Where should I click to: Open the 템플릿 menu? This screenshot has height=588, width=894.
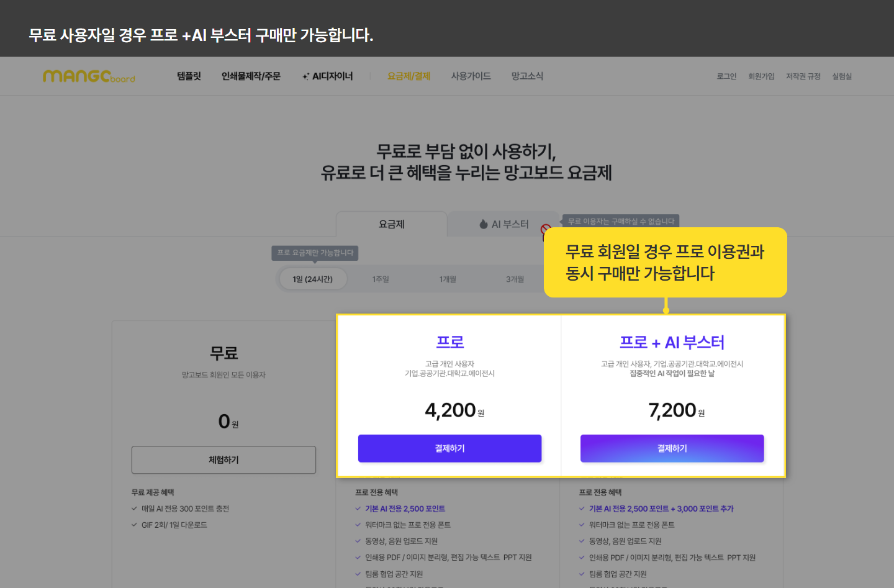(189, 76)
